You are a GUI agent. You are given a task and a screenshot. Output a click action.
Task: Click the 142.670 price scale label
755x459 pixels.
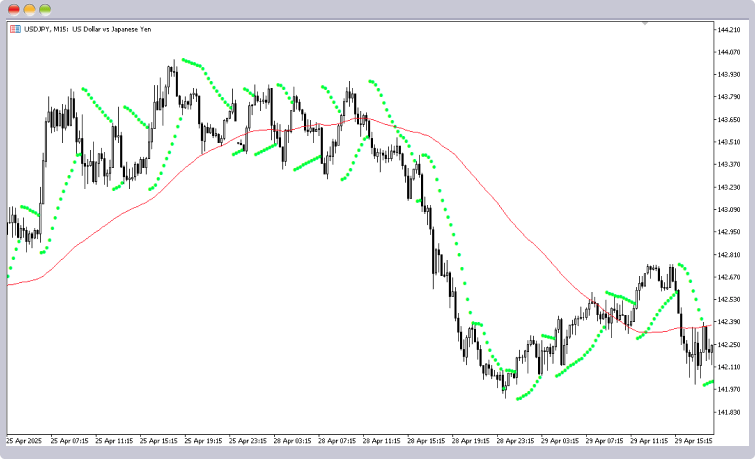tap(729, 277)
